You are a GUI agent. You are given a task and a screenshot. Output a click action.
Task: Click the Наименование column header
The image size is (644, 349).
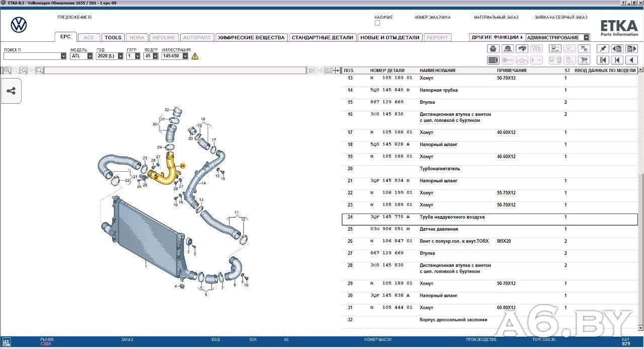tap(438, 71)
